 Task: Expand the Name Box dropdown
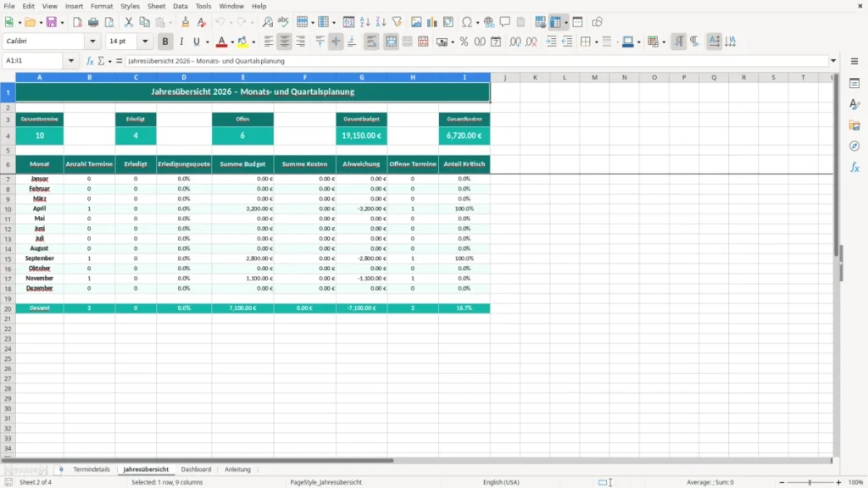(x=71, y=61)
